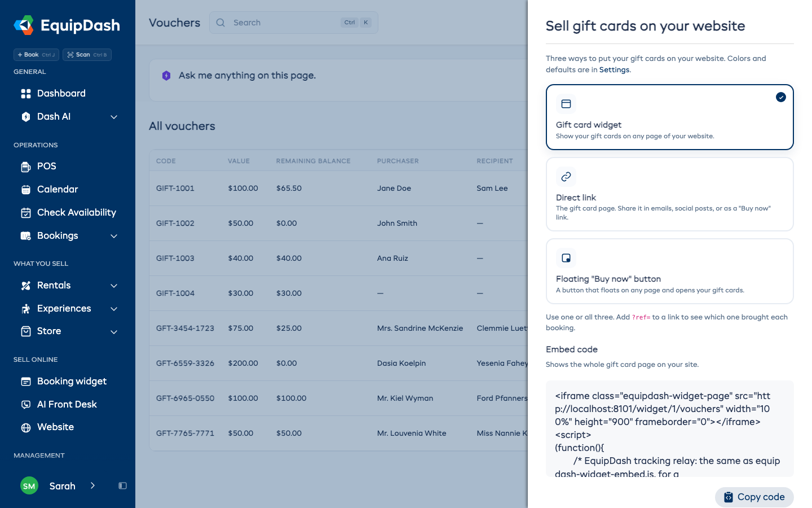Click voucher code GIFT-1001
This screenshot has width=812, height=508.
pyautogui.click(x=175, y=188)
